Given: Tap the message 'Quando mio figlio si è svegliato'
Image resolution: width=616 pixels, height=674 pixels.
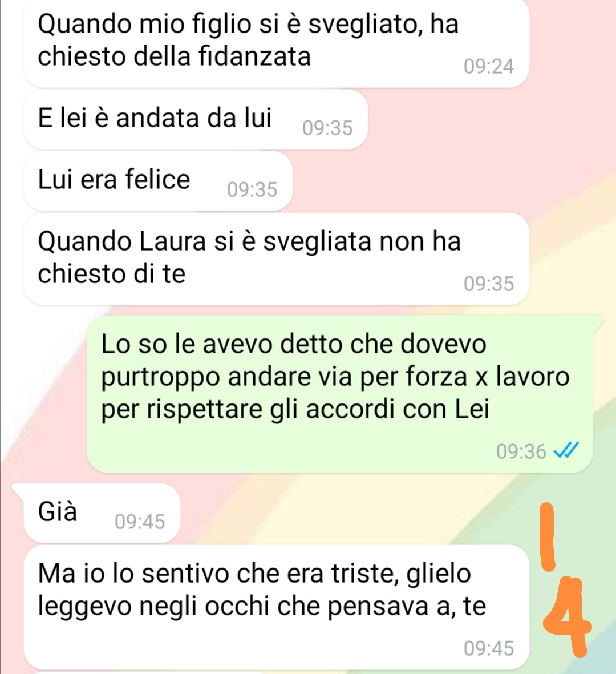Looking at the screenshot, I should [276, 43].
